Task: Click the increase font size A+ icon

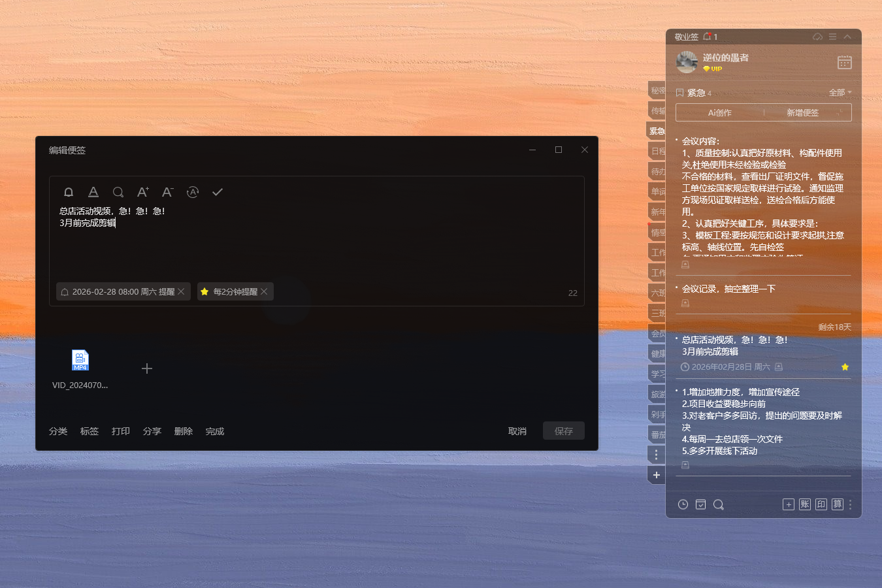Action: coord(142,192)
